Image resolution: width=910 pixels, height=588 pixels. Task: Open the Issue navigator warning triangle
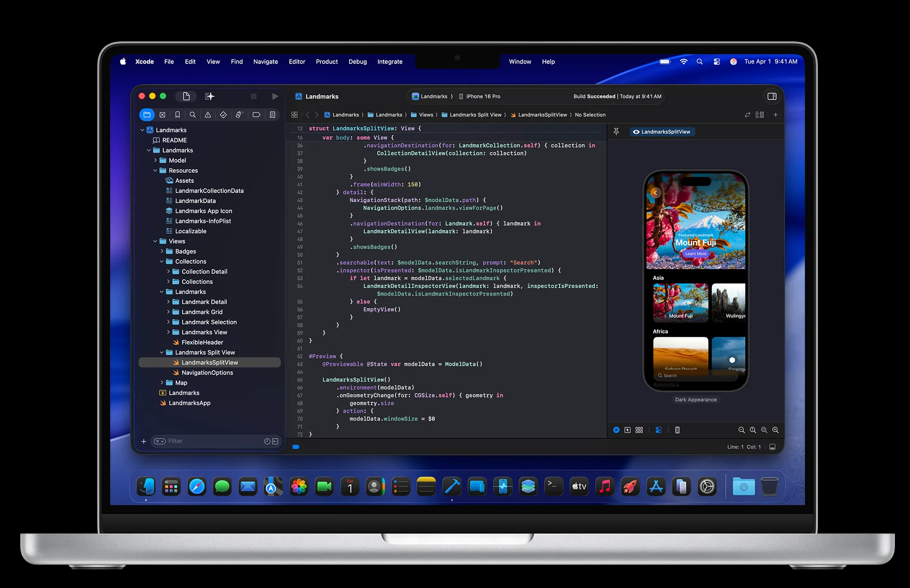click(208, 115)
